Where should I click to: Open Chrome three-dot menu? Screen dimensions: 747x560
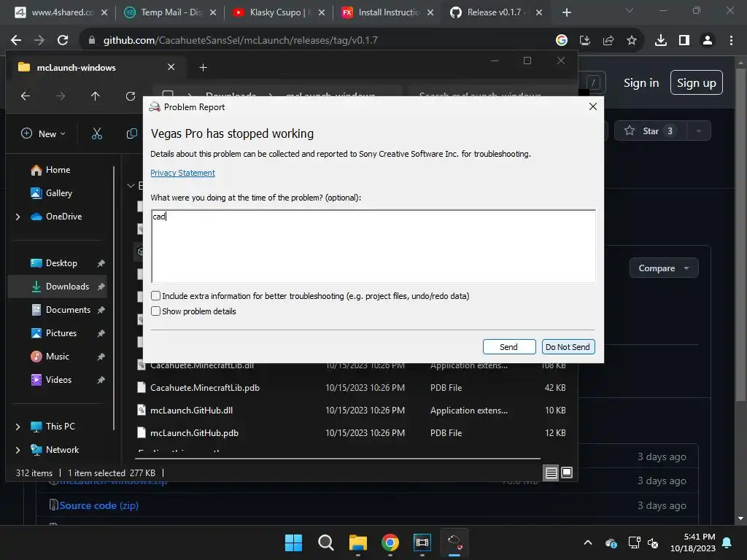pyautogui.click(x=731, y=41)
